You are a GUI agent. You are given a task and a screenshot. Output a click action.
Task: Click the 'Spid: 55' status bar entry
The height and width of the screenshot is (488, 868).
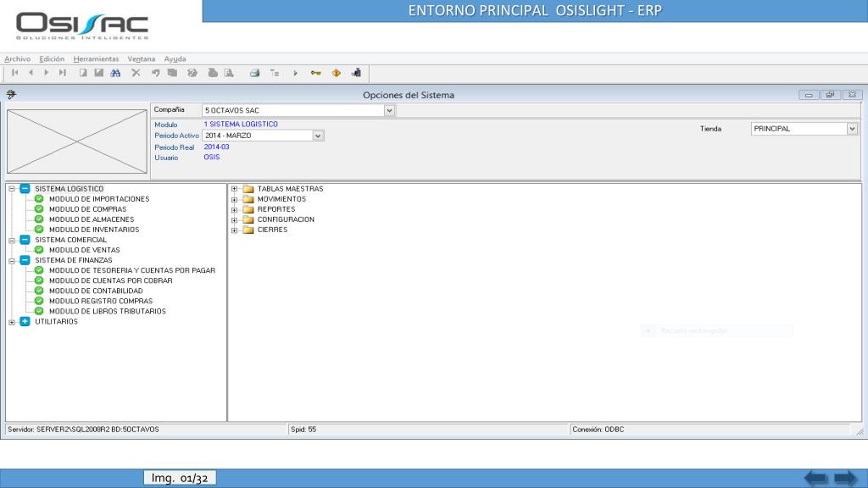click(303, 430)
